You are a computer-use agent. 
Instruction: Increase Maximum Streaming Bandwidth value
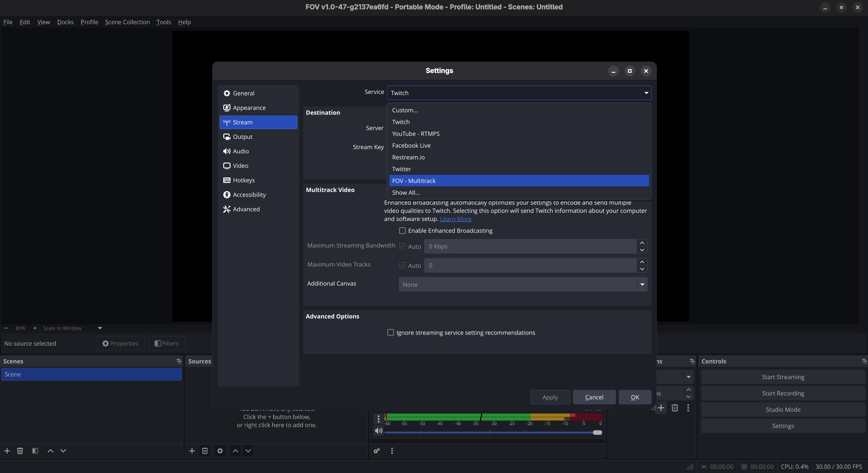point(642,243)
